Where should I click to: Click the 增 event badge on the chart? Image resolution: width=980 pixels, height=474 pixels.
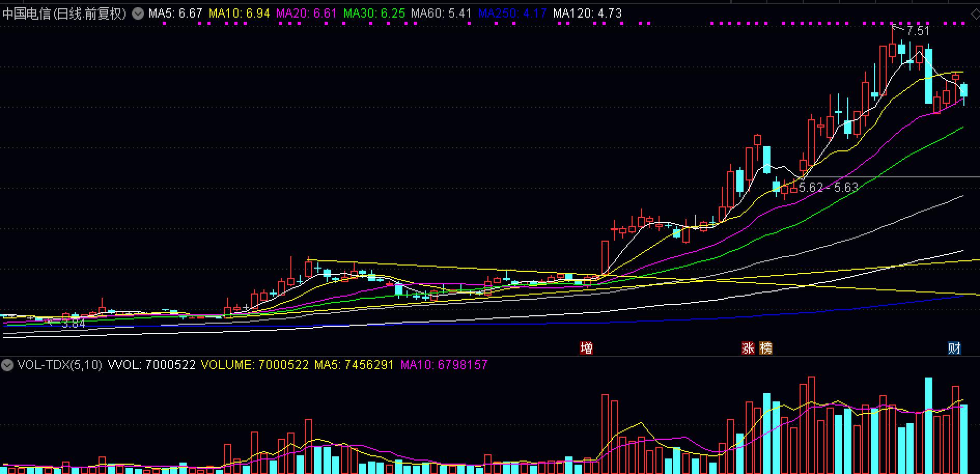(586, 348)
